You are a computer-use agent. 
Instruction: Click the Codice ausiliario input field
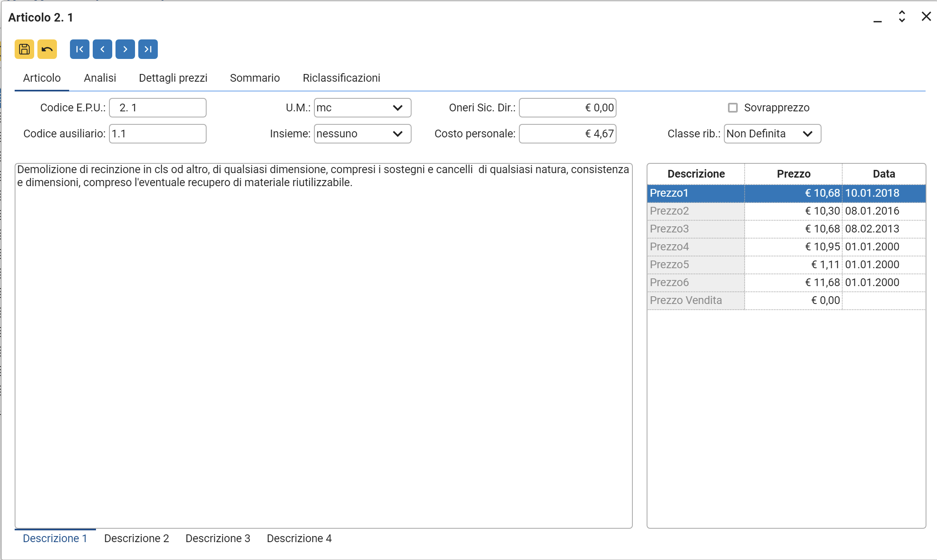tap(157, 134)
